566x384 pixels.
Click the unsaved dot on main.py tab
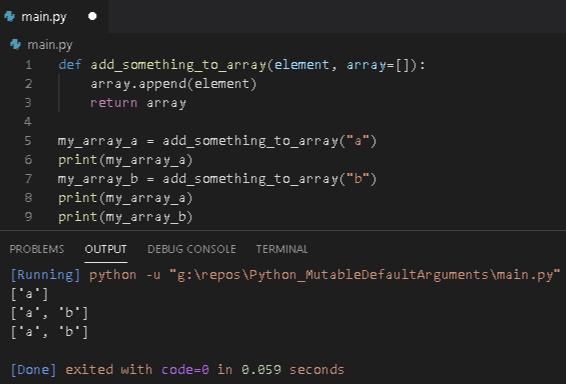click(x=92, y=16)
